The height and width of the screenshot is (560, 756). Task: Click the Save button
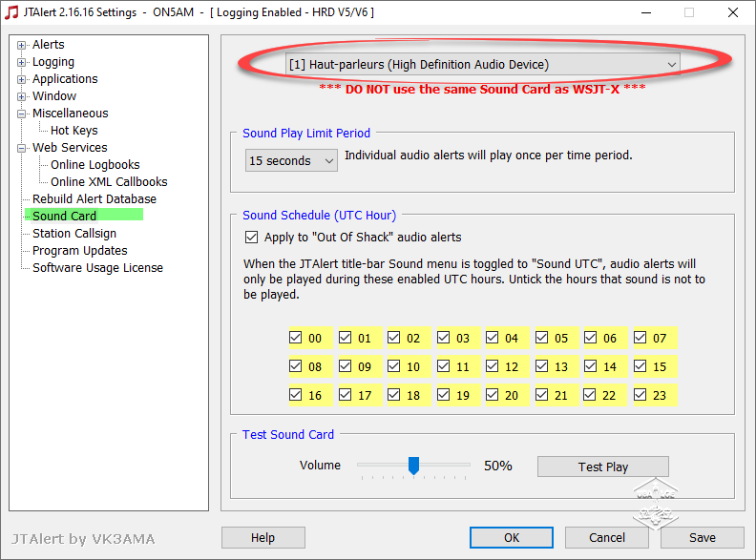[702, 537]
